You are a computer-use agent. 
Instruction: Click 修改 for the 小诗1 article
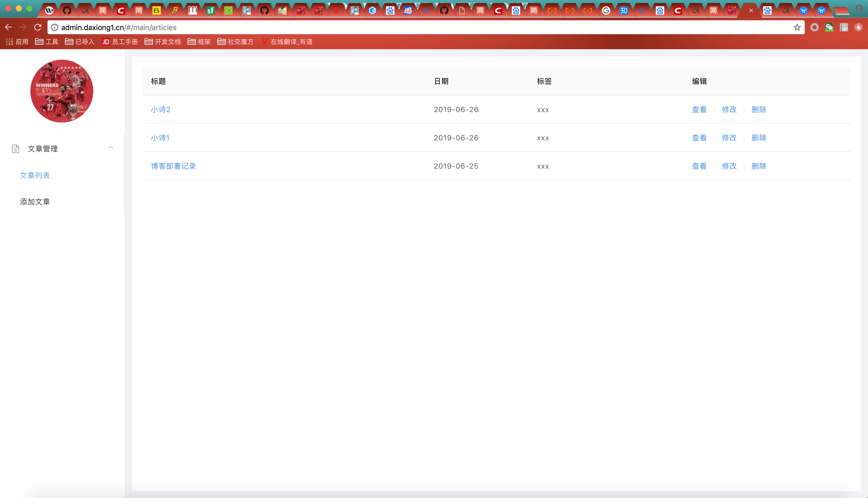tap(729, 138)
